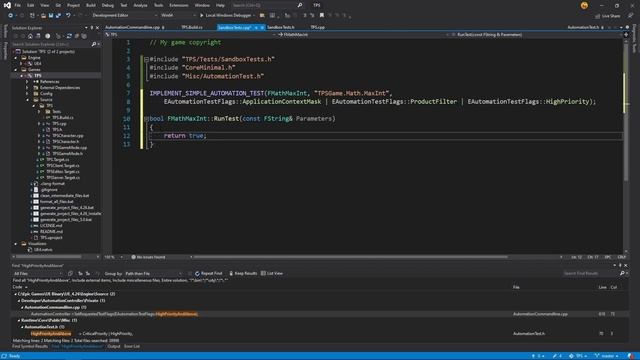Toggle Keep Results option

tap(243, 273)
